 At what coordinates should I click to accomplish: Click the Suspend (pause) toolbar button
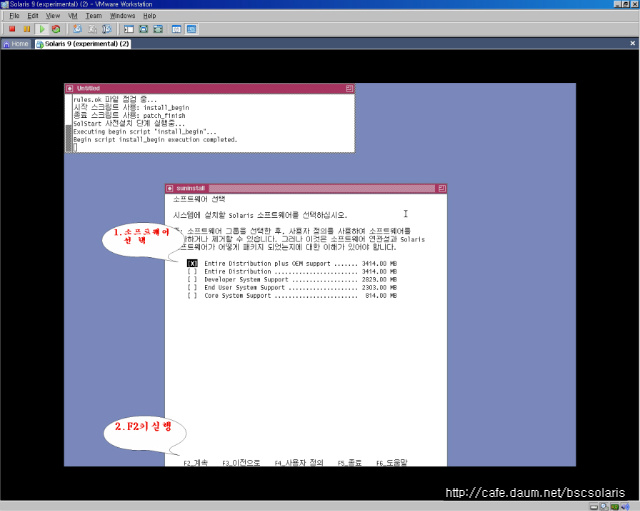click(27, 29)
